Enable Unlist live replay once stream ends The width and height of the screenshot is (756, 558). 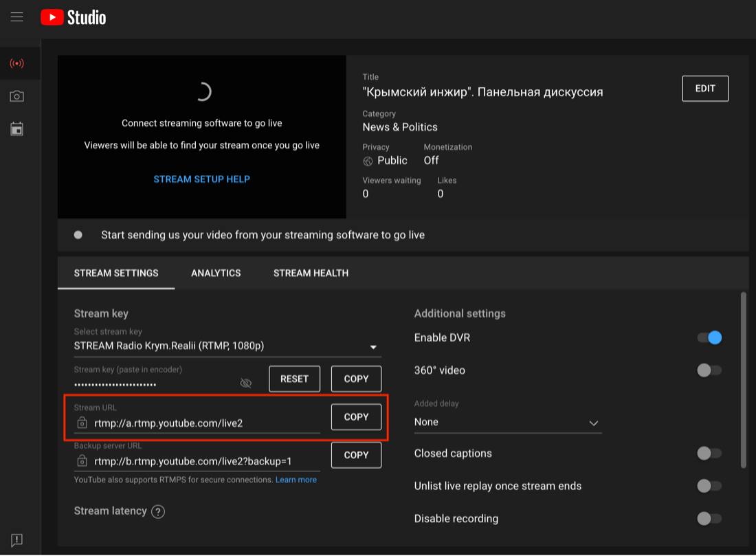tap(709, 486)
